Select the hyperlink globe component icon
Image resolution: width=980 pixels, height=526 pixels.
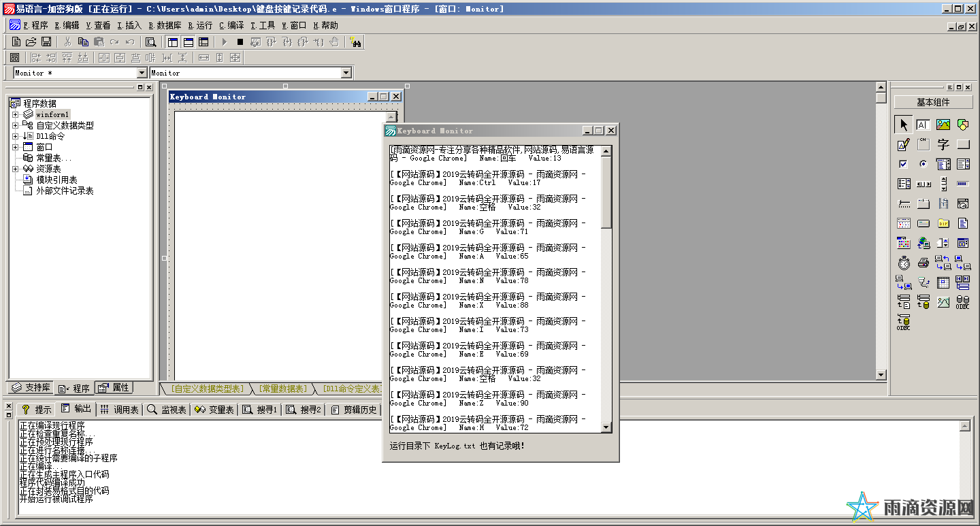pyautogui.click(x=923, y=243)
